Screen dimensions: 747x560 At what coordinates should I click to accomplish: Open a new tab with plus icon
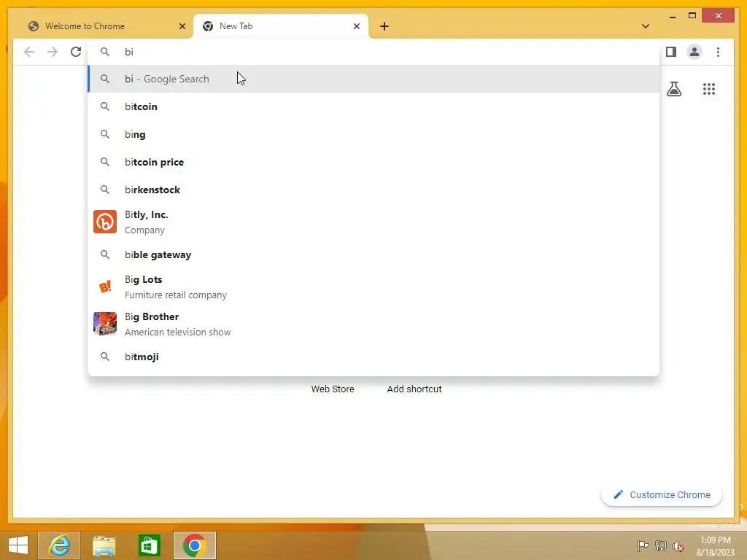point(384,26)
